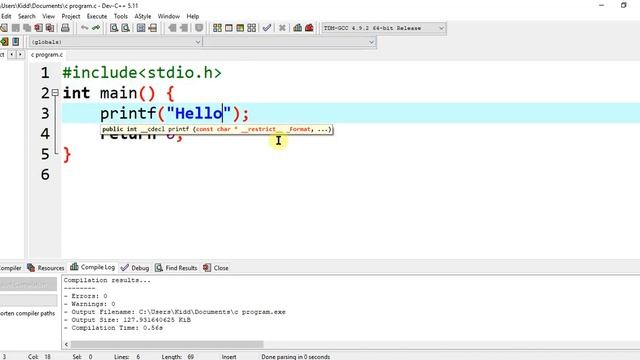Run program using window toolbar icon
640x360 pixels.
pos(229,28)
